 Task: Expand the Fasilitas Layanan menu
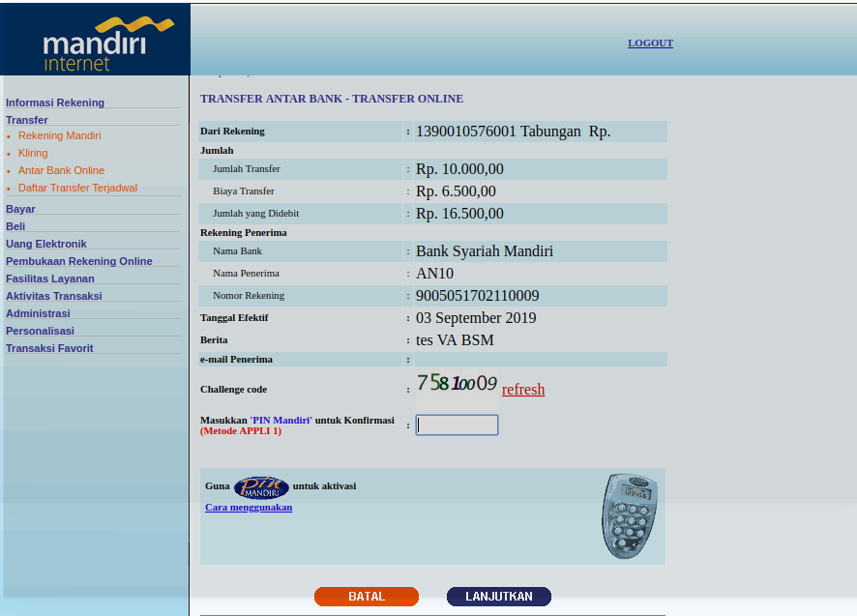click(50, 279)
